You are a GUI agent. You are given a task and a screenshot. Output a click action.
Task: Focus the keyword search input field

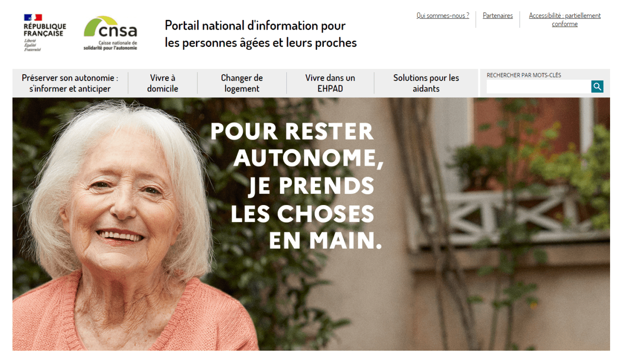pos(538,87)
